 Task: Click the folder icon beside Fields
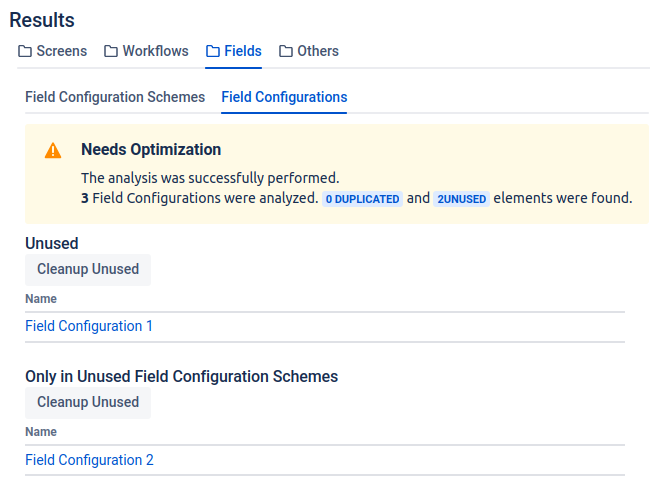pos(213,51)
